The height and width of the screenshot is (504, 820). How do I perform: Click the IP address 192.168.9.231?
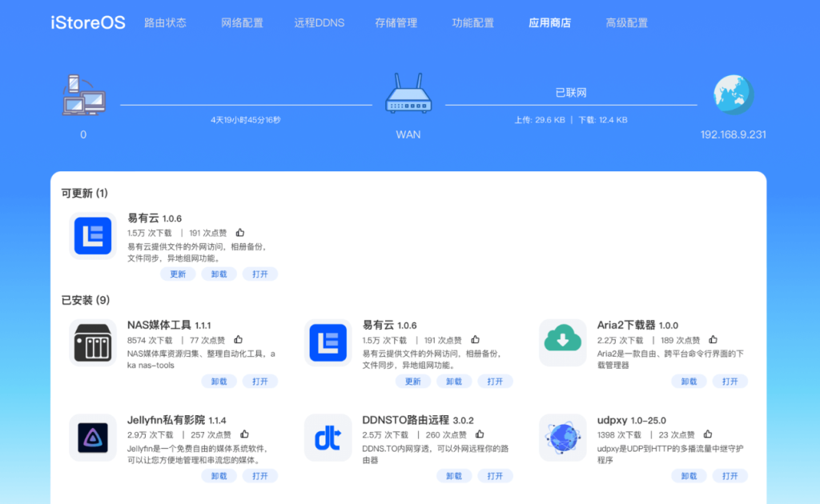(732, 134)
